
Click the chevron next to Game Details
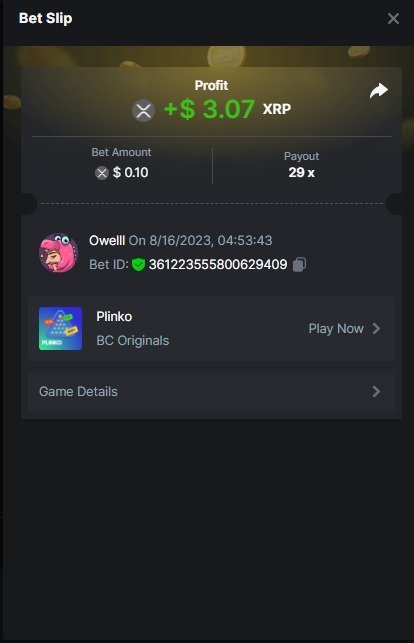[376, 392]
